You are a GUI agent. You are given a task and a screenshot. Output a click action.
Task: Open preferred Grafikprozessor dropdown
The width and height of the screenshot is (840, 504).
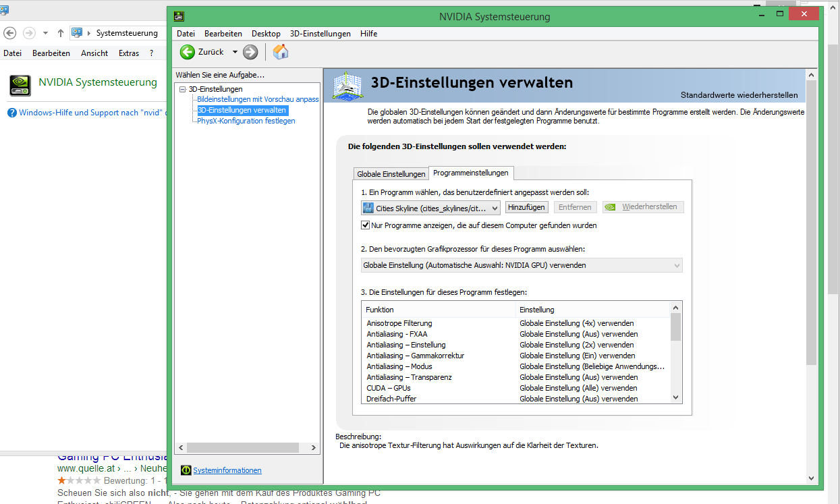coord(522,265)
